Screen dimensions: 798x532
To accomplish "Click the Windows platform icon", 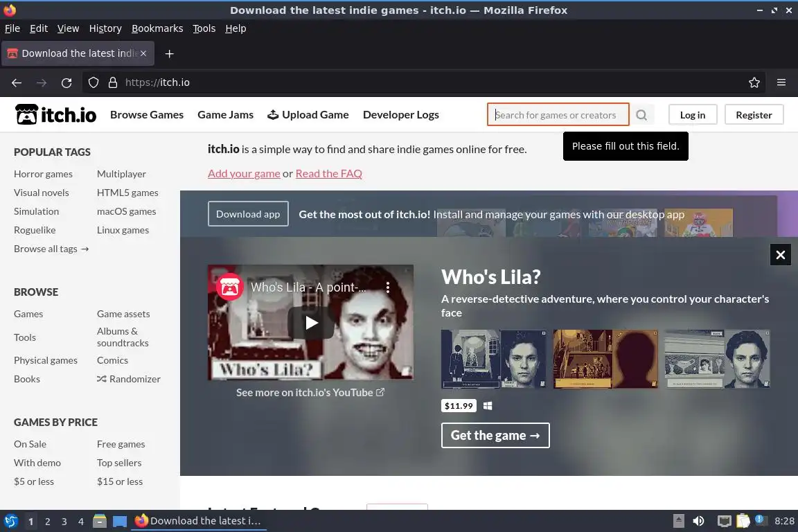I will click(x=488, y=406).
